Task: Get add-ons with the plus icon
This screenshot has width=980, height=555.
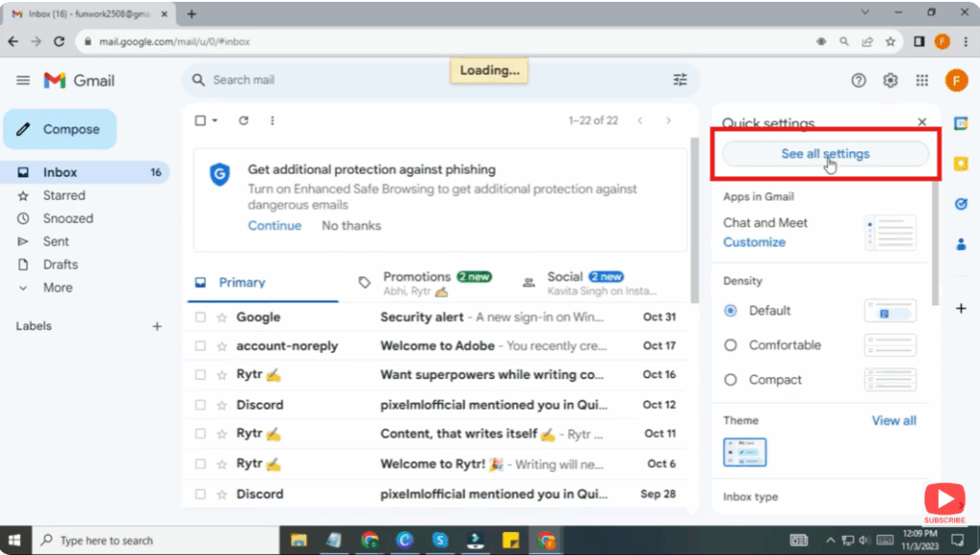Action: coord(961,308)
